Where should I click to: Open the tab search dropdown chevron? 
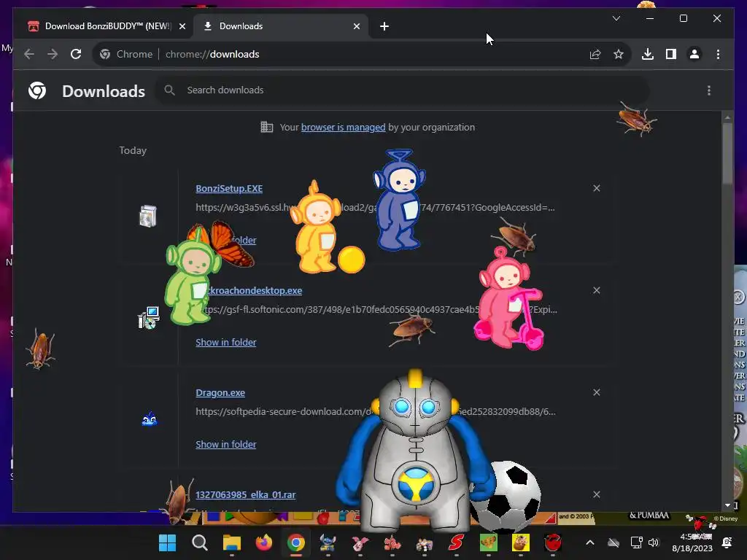(616, 18)
